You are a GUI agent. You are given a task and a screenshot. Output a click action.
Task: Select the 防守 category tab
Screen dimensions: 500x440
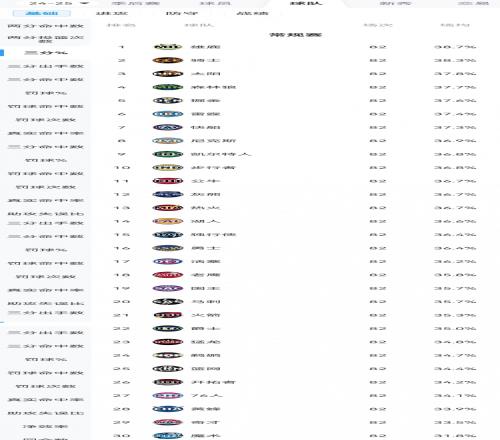(182, 13)
